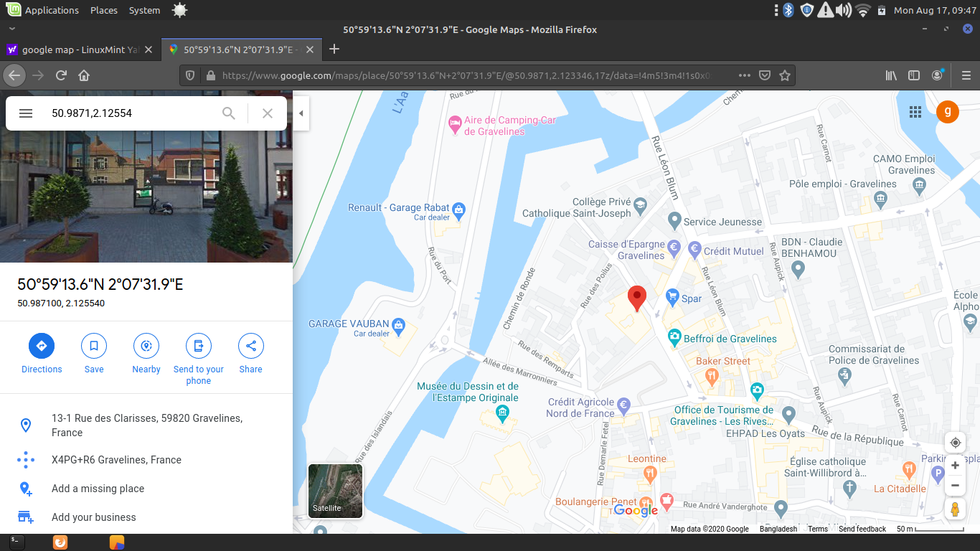Image resolution: width=980 pixels, height=551 pixels.
Task: Click the Street View photo thumbnail
Action: [x=146, y=197]
